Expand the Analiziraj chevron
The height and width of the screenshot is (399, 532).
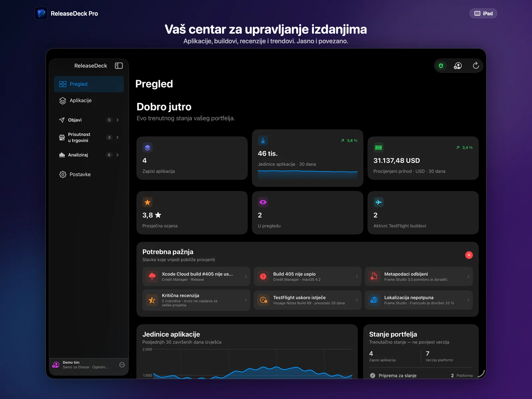coord(117,155)
